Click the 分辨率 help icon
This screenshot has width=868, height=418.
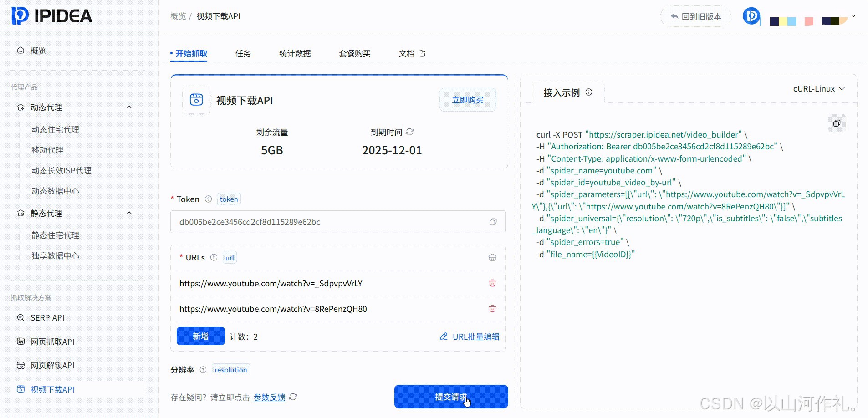(x=203, y=370)
